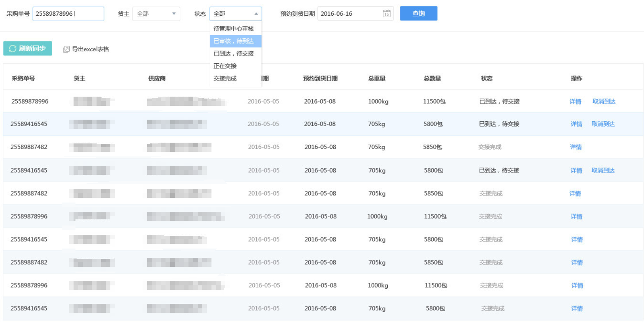Open 详情 for first row 25589878996
Viewport: 644px width, 326px height.
575,101
